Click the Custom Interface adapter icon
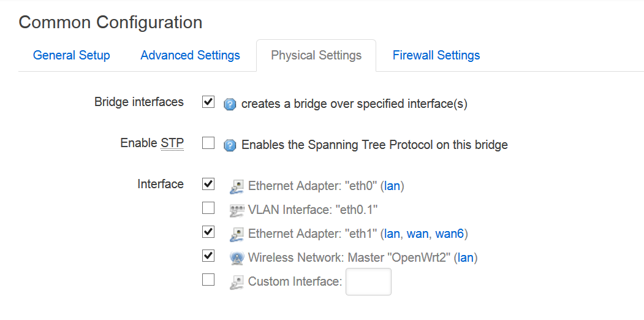644x320 pixels. [236, 282]
